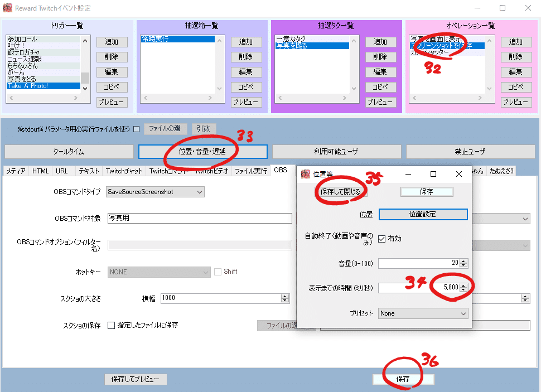Delete the entry in 抽選箱一覧

coord(246,57)
